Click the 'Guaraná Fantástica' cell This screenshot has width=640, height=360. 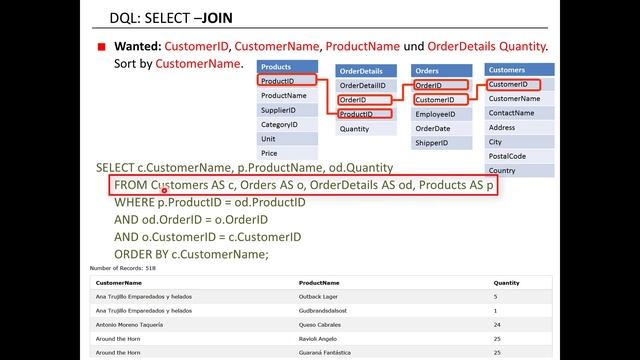(324, 353)
